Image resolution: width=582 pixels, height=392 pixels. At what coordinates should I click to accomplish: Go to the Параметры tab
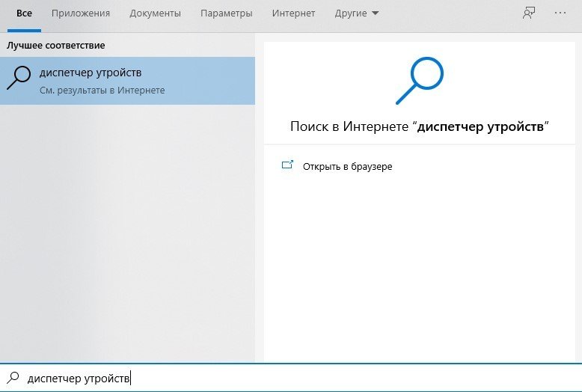point(227,13)
